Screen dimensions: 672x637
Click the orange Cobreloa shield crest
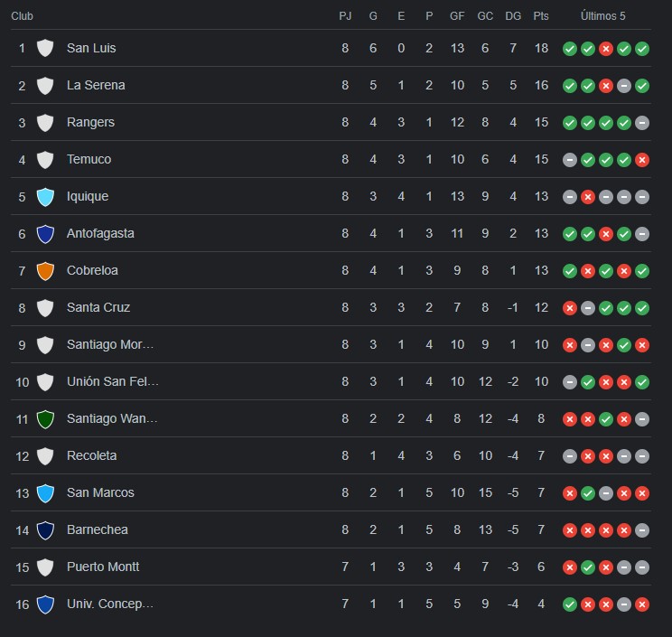pyautogui.click(x=45, y=271)
